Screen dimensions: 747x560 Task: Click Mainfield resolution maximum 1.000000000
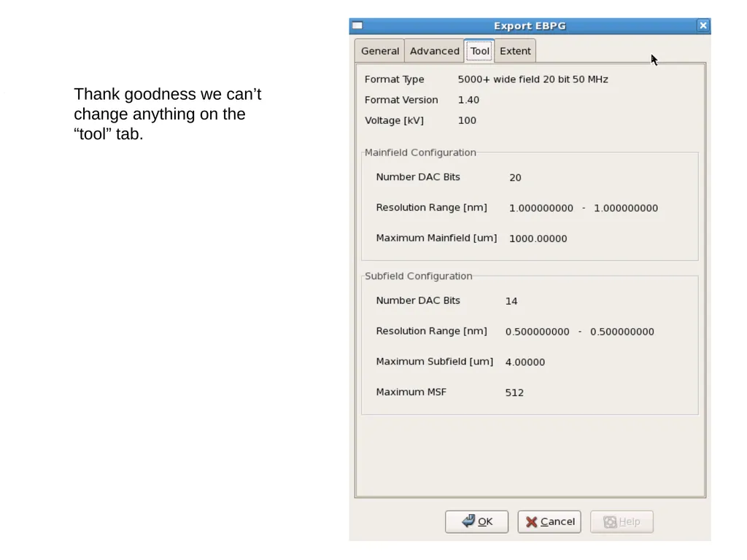coord(625,208)
